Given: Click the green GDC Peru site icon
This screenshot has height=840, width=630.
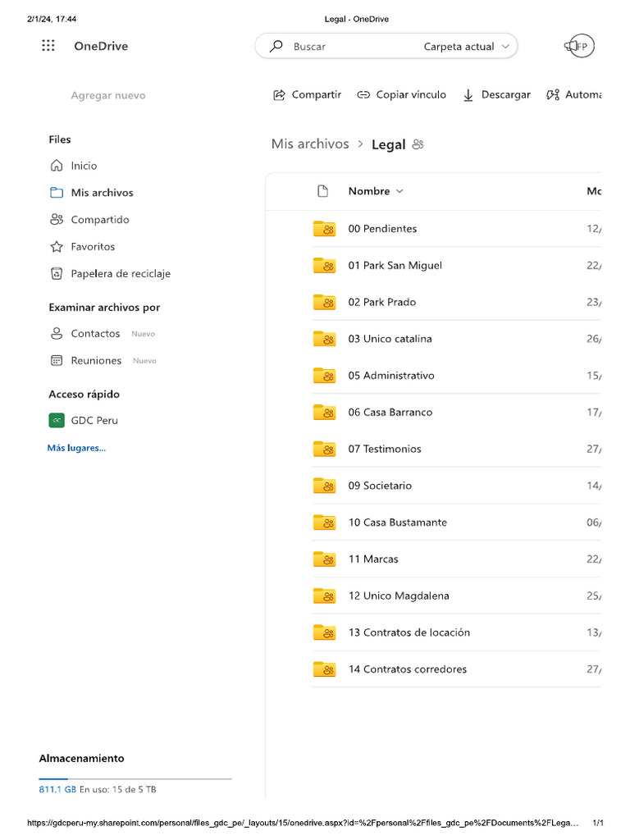Looking at the screenshot, I should click(57, 421).
